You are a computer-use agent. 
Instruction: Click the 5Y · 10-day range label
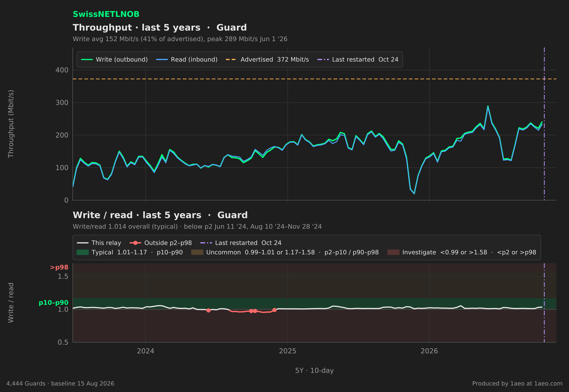(315, 371)
